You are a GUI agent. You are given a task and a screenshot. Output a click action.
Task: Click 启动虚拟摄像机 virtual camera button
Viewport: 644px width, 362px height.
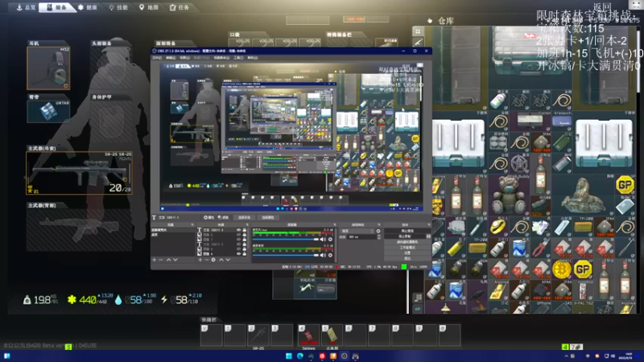click(408, 242)
